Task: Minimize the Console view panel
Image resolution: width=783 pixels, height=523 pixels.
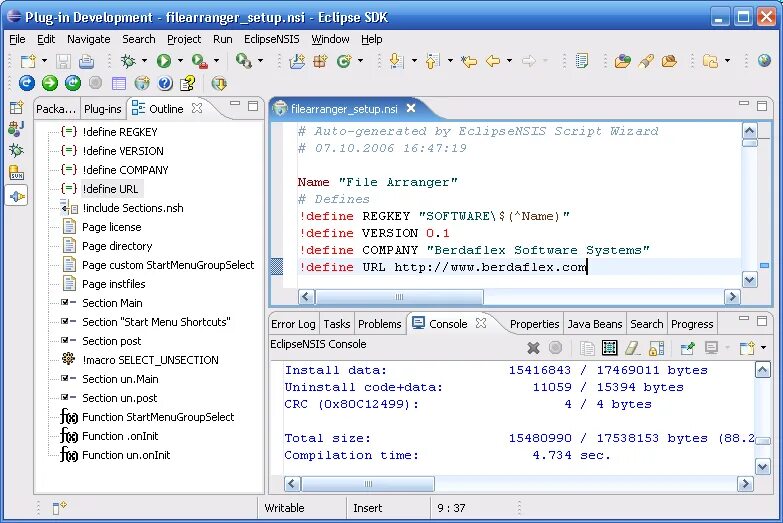Action: [744, 318]
